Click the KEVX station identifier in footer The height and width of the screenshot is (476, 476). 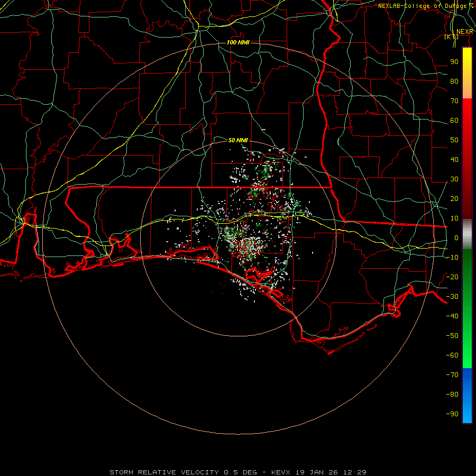click(281, 472)
